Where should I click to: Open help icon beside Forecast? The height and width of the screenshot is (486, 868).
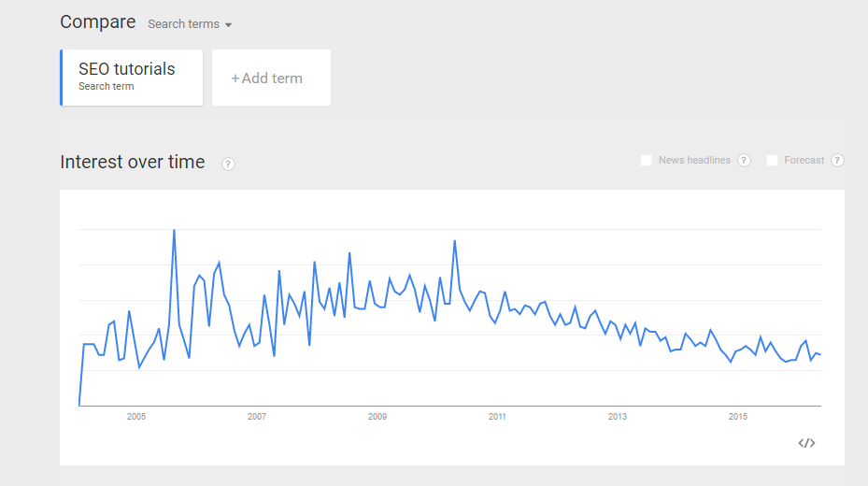837,161
